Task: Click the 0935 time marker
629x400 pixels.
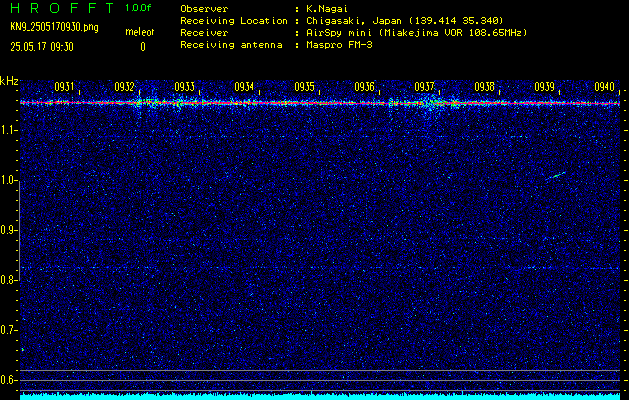Action: tap(304, 87)
